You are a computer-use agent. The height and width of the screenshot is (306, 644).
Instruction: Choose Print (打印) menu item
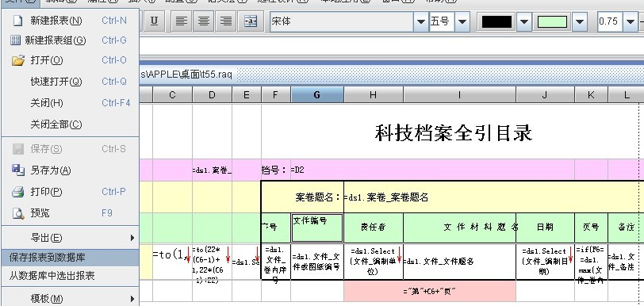tap(71, 192)
